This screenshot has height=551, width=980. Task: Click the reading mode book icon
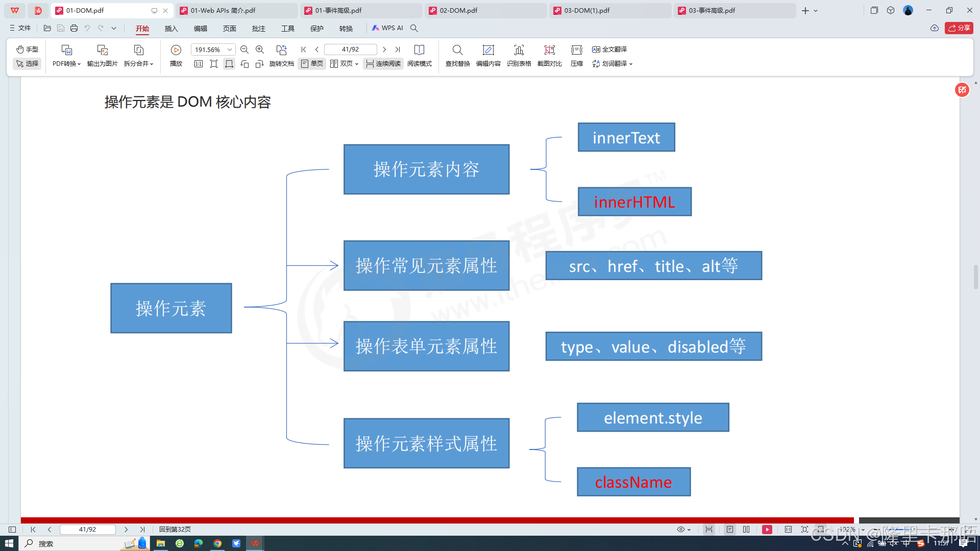[419, 50]
